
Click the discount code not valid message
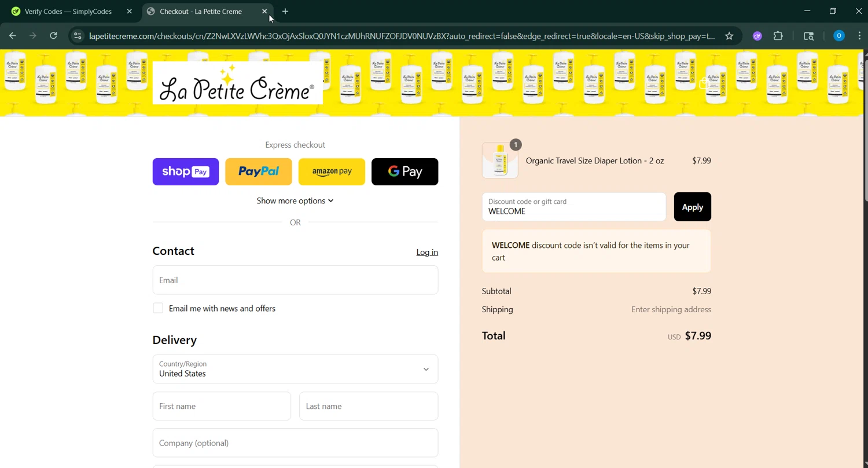coord(597,251)
